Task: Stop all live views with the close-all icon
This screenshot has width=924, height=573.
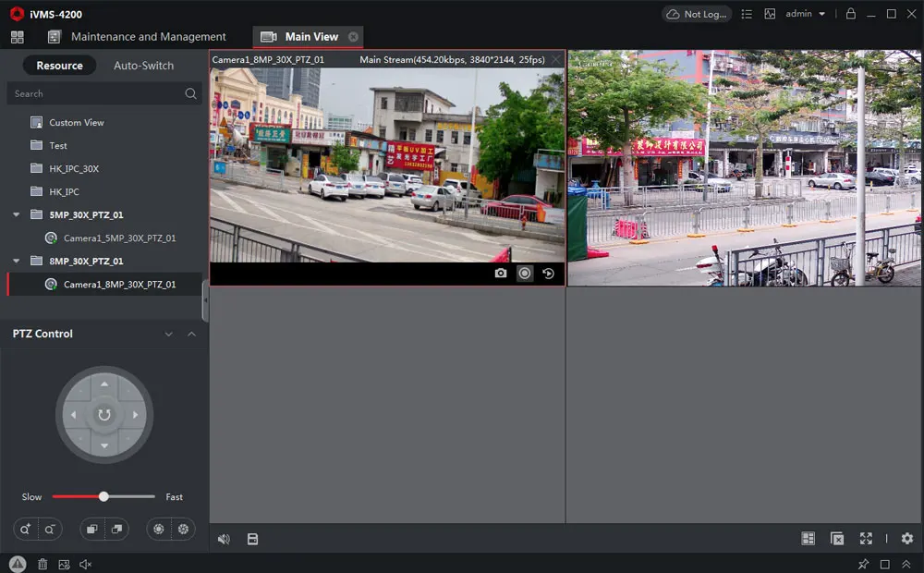Action: click(836, 539)
